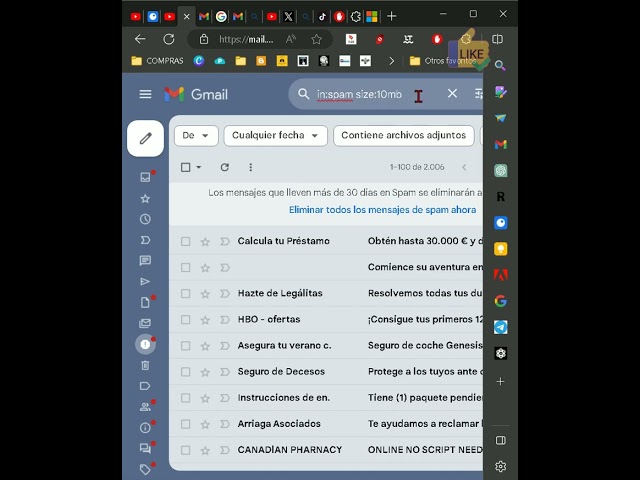Refresh the spam message list

(224, 167)
